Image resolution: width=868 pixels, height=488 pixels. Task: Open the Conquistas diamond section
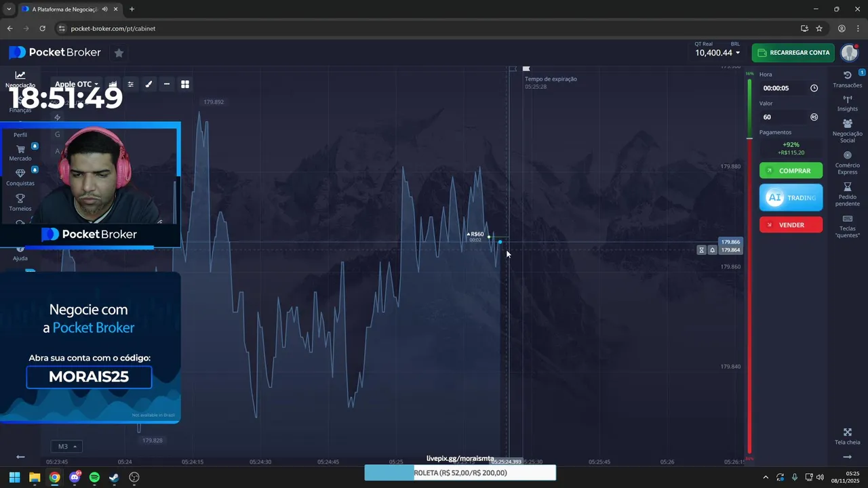pyautogui.click(x=20, y=178)
